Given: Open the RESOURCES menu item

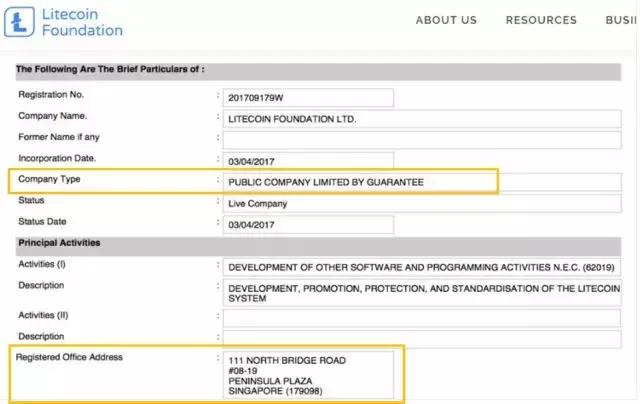Looking at the screenshot, I should [541, 20].
